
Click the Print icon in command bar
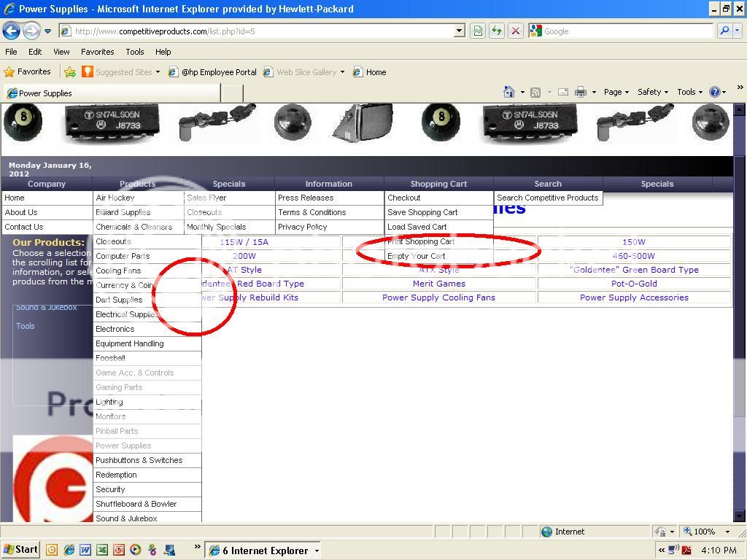[x=581, y=92]
